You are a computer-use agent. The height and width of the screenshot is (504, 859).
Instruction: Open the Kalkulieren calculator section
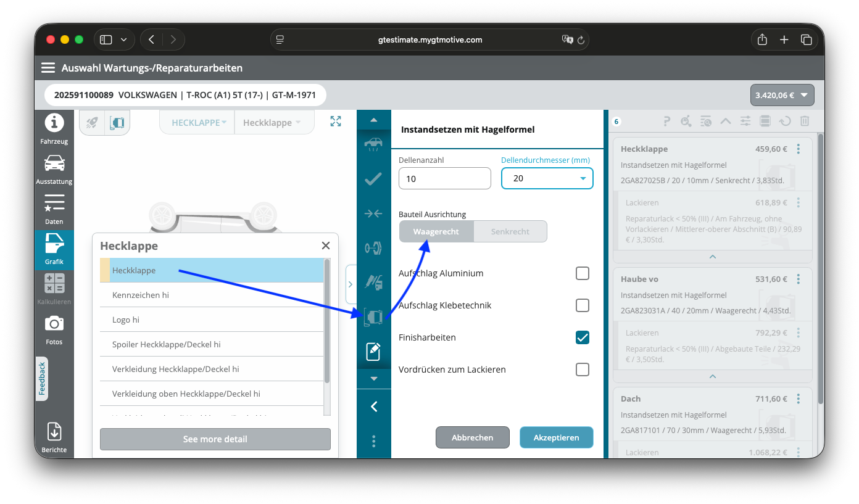coord(54,290)
